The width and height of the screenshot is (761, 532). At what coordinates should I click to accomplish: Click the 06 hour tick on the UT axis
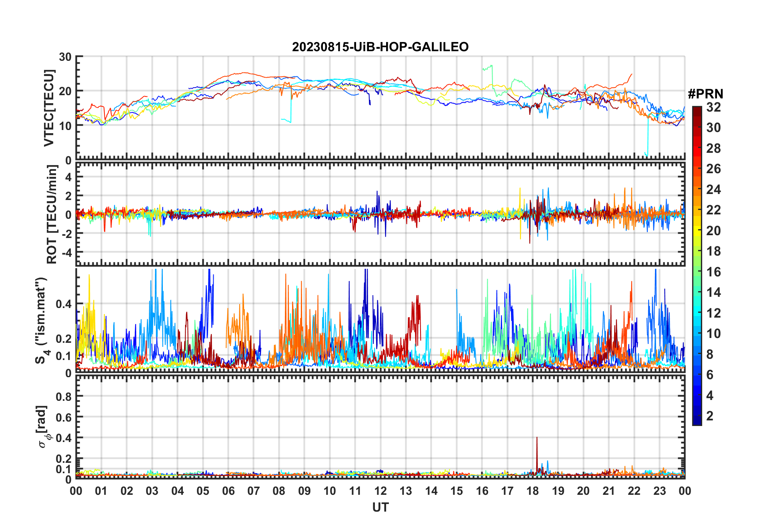pyautogui.click(x=228, y=491)
